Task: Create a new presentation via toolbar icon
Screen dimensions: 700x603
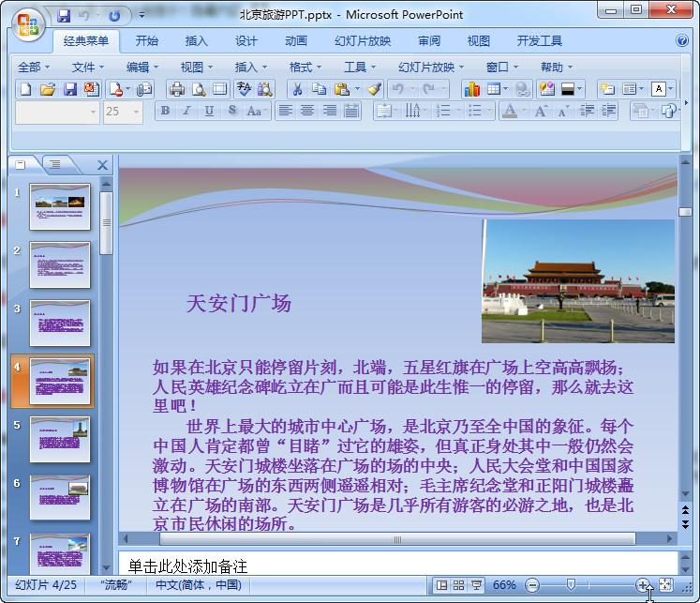Action: [26, 90]
